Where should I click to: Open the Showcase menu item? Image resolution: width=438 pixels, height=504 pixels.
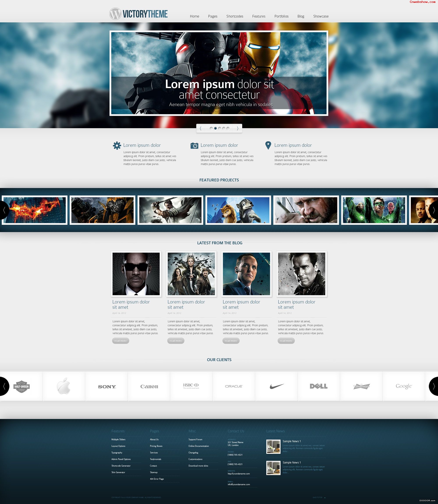[x=321, y=16]
